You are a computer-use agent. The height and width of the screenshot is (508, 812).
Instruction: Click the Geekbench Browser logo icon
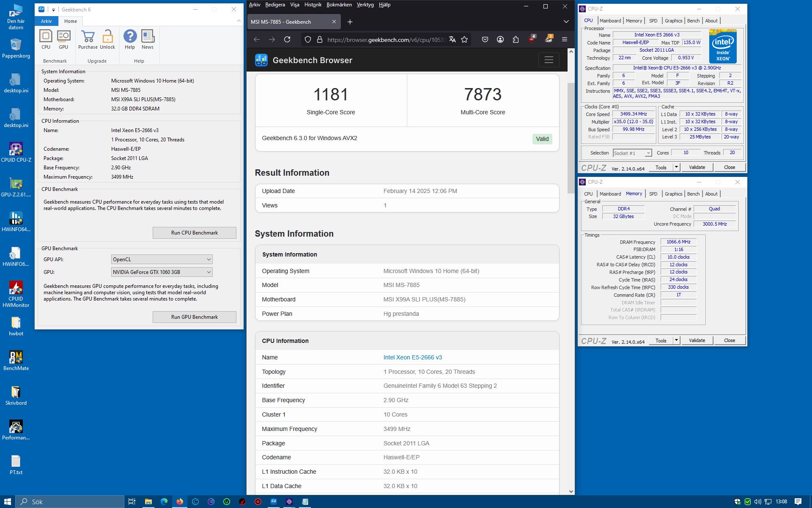tap(261, 60)
